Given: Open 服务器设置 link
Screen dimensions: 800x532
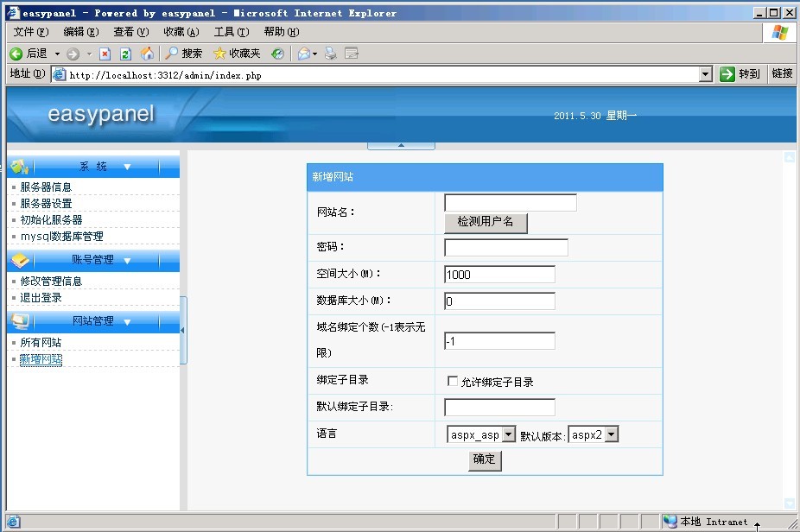Looking at the screenshot, I should (46, 204).
